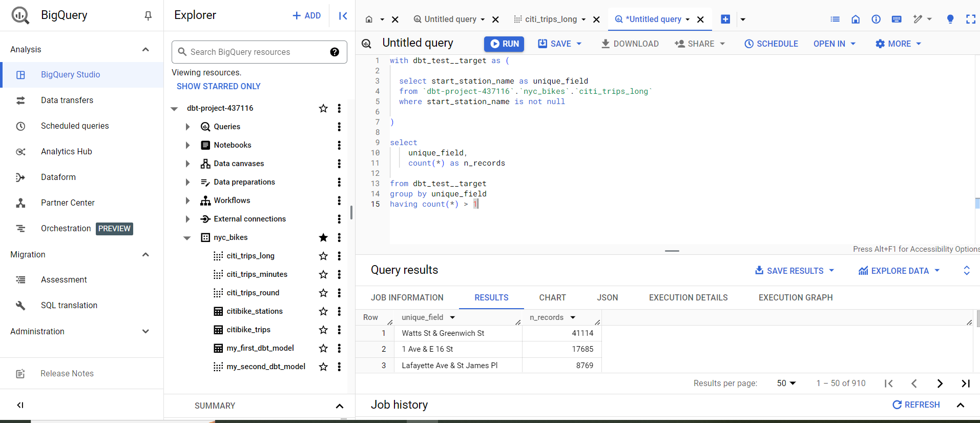Screen dimensions: 980x423
Task: Open keyboard shortcuts icon in toolbar
Action: [x=896, y=19]
